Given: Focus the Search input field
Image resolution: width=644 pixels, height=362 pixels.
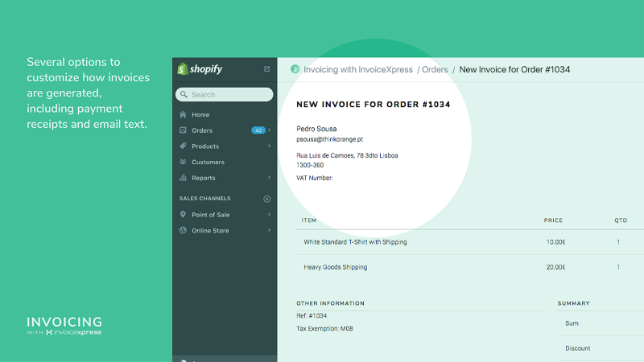Looking at the screenshot, I should (225, 94).
